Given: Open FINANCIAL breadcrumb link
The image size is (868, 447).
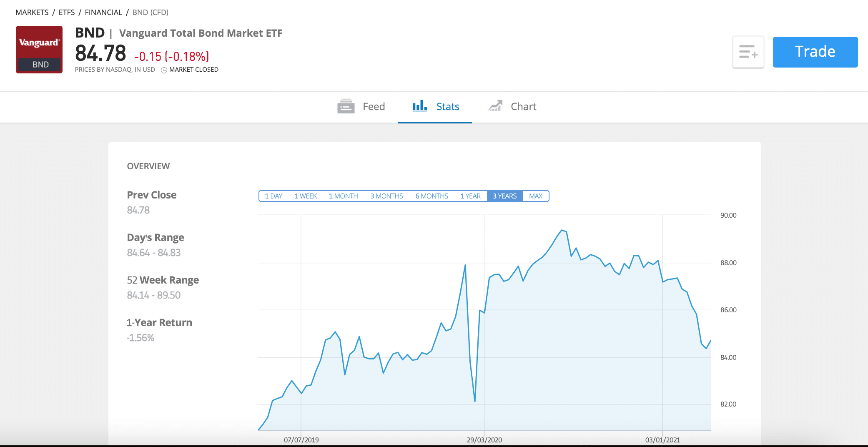Looking at the screenshot, I should coord(103,13).
